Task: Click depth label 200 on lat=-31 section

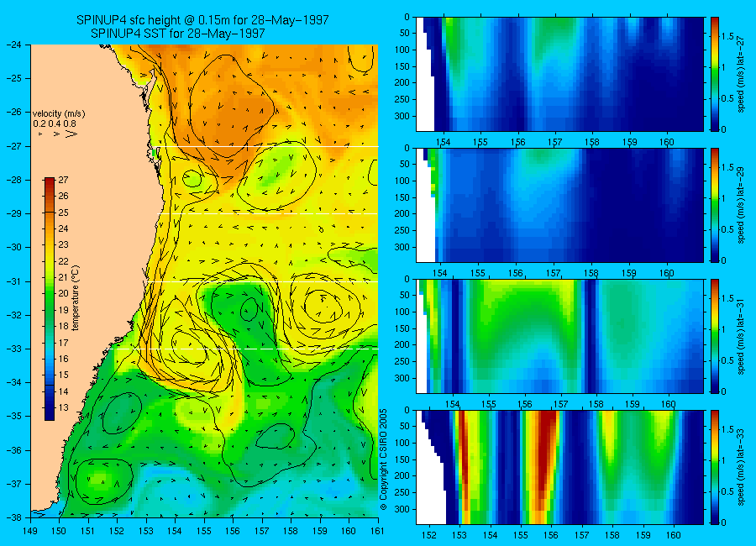Action: [402, 345]
